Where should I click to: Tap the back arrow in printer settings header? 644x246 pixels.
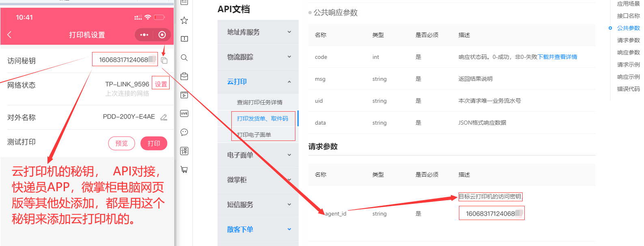point(9,35)
